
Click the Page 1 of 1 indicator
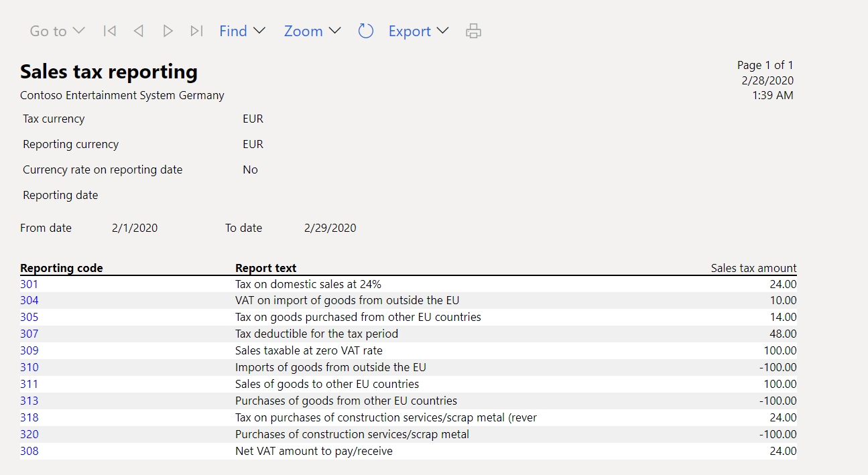pos(765,65)
